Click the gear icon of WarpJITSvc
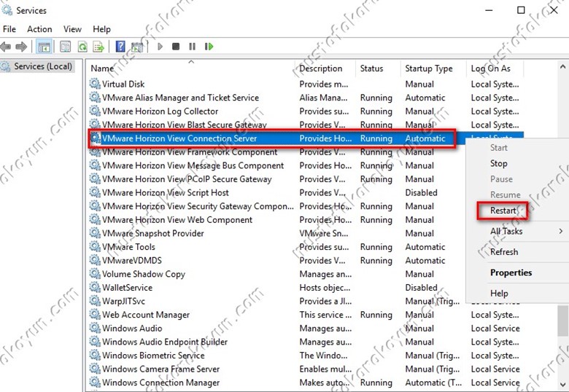569x392 pixels. [x=95, y=301]
